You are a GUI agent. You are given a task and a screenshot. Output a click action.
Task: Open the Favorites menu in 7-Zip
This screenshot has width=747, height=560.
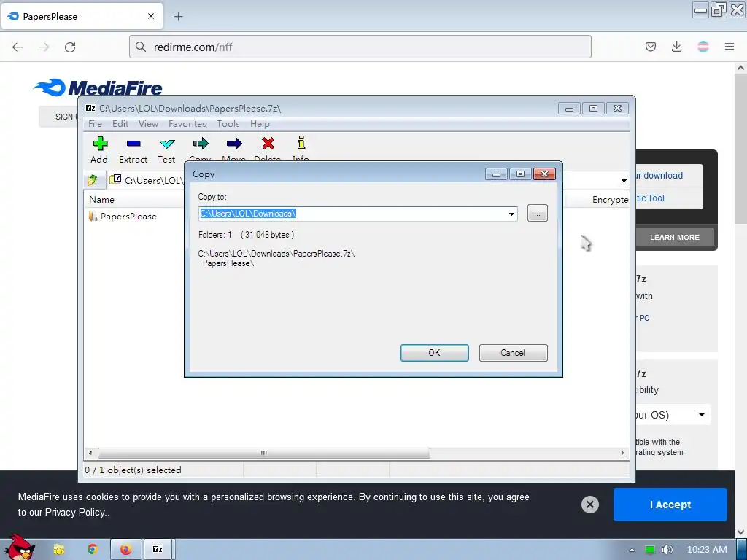[x=187, y=124]
